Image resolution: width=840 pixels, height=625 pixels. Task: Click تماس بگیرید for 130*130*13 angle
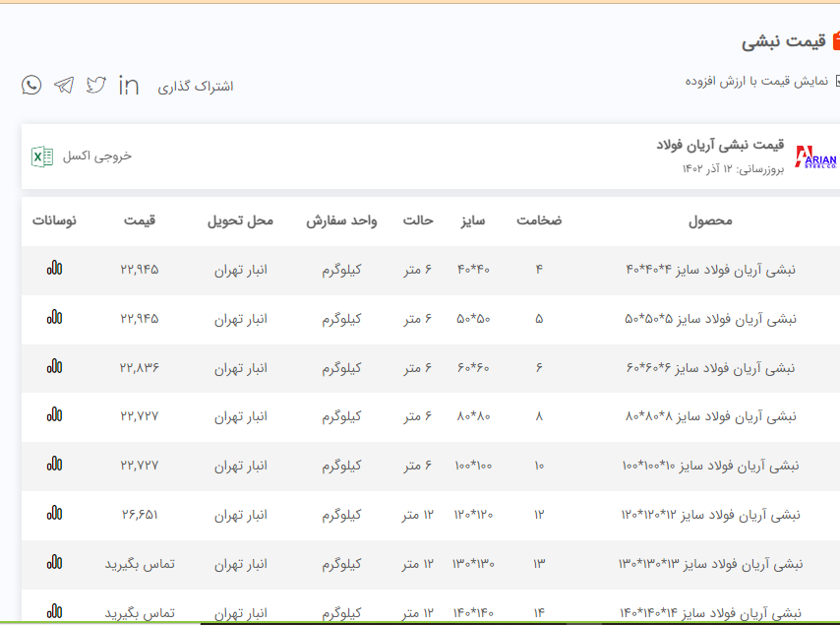tap(140, 564)
